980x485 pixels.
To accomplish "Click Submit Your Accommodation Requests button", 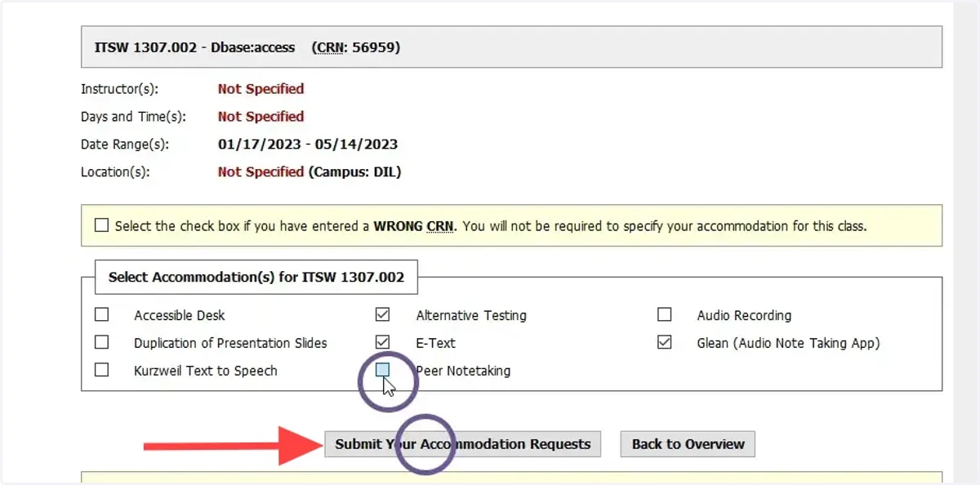I will coord(463,444).
